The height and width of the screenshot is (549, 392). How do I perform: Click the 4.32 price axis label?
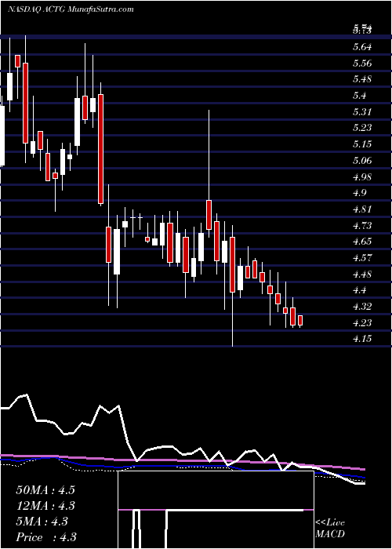click(x=362, y=307)
